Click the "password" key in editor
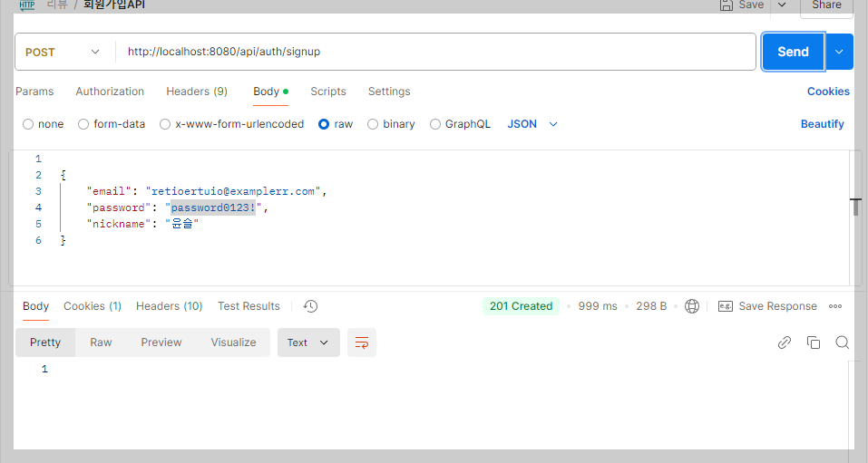868x463 pixels. coord(119,207)
